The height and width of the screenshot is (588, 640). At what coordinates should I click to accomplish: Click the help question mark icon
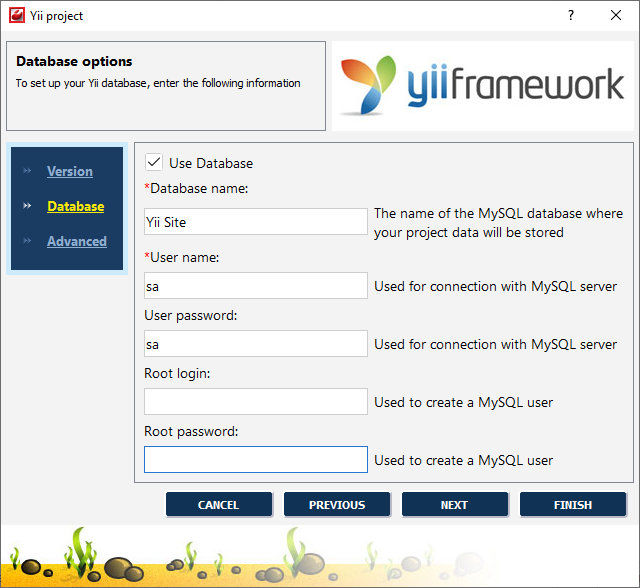click(571, 16)
